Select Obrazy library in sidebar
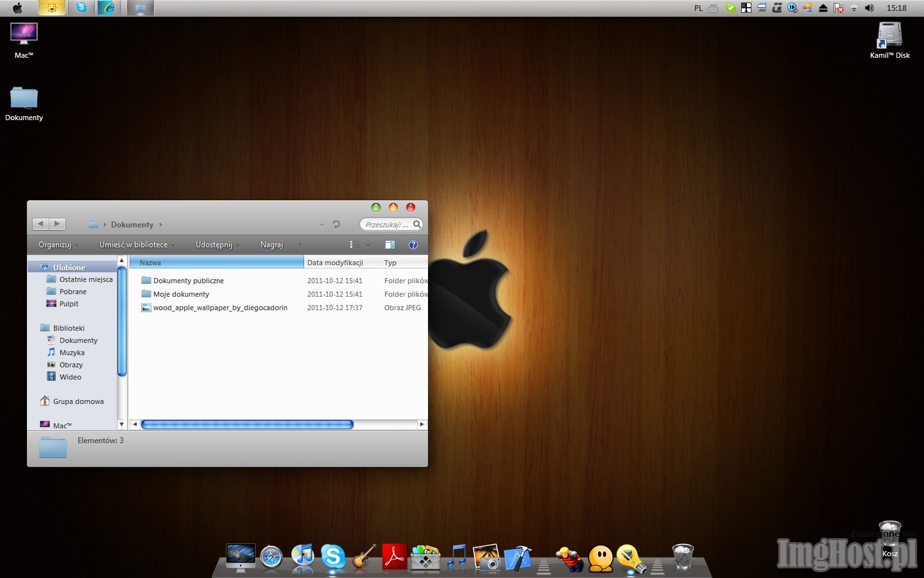Viewport: 924px width, 578px height. point(71,365)
